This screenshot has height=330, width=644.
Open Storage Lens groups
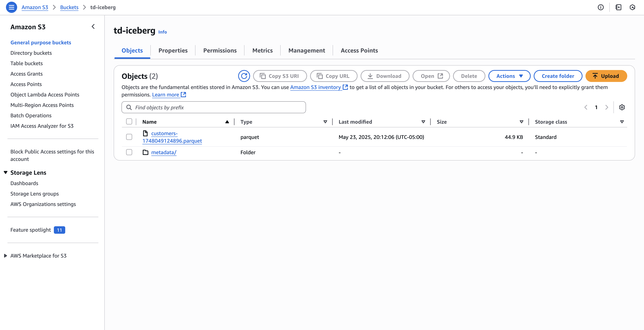pos(34,194)
